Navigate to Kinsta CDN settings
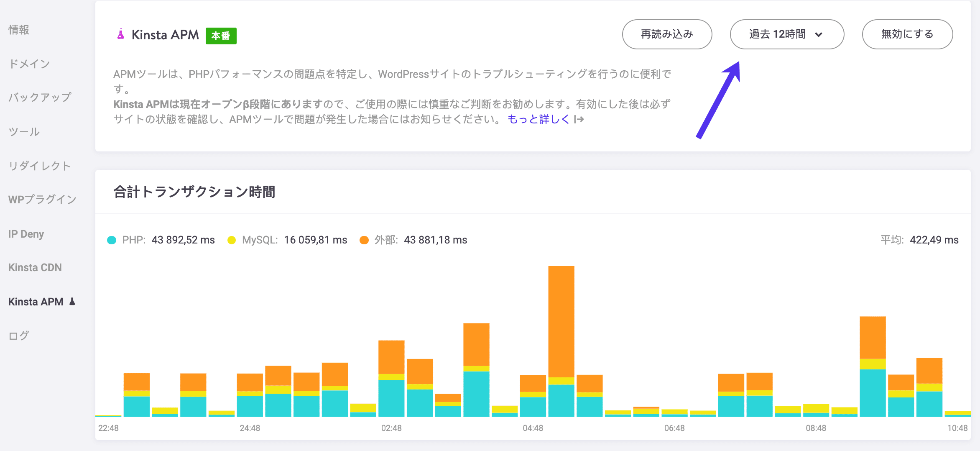Screen dimensions: 980x451 click(x=35, y=267)
